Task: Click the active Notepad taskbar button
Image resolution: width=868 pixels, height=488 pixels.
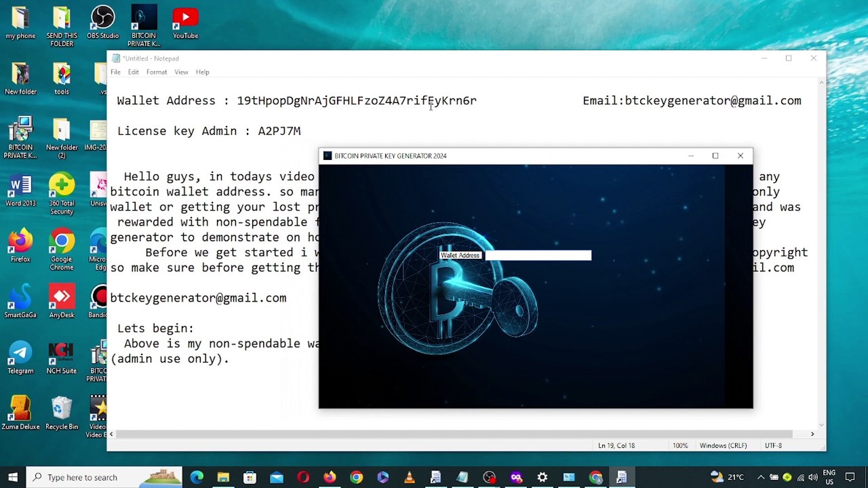Action: [x=622, y=477]
